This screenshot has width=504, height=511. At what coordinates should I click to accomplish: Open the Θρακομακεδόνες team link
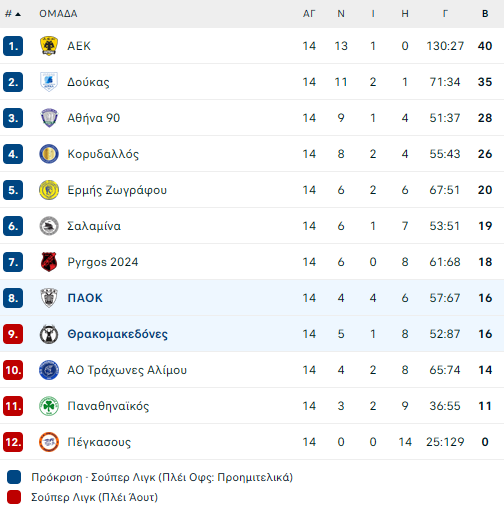tap(117, 334)
